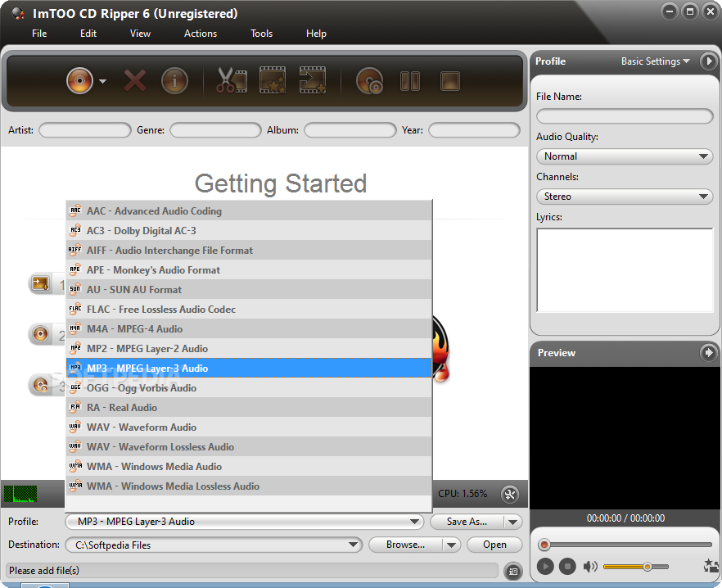Select WMA - Windows Media Audio format
Viewport: 722px width, 588px height.
tap(249, 466)
